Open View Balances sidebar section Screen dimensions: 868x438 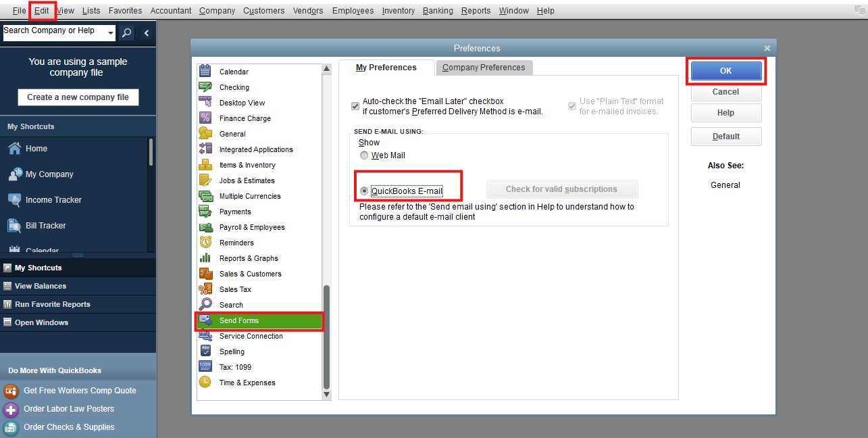78,286
